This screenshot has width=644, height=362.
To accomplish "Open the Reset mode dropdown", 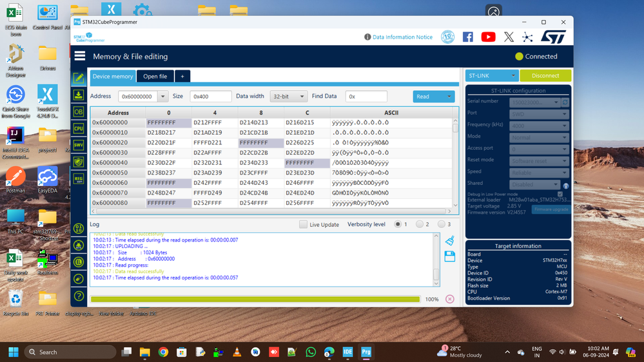I will [539, 161].
